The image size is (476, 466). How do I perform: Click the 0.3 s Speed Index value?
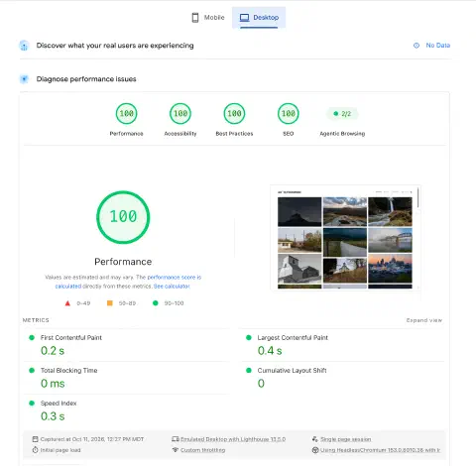click(x=53, y=416)
